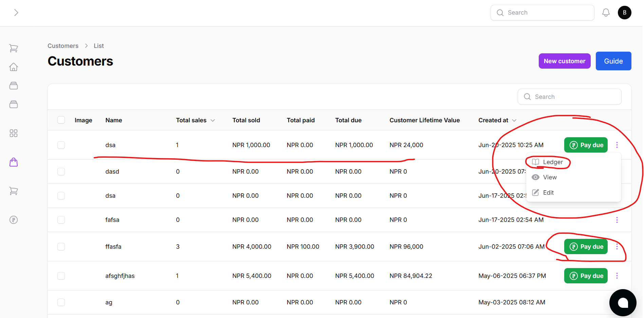Click the B user avatar
This screenshot has height=318, width=644.
point(624,13)
